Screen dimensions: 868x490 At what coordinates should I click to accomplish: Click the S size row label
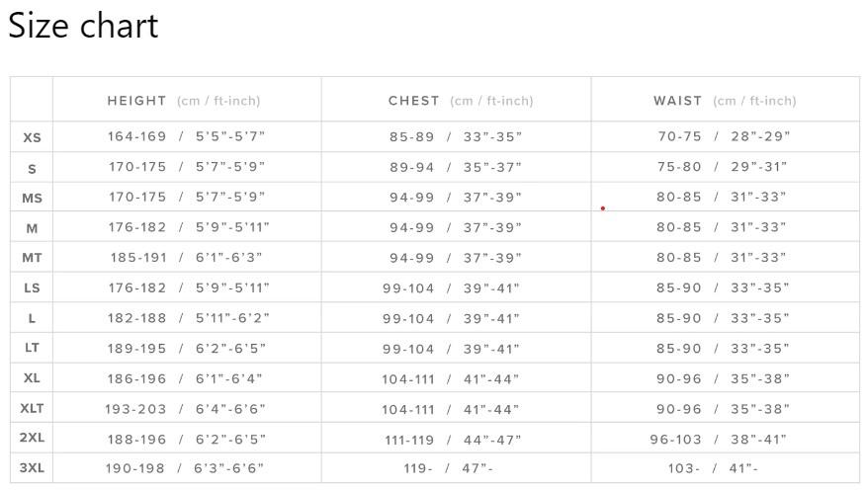[32, 169]
